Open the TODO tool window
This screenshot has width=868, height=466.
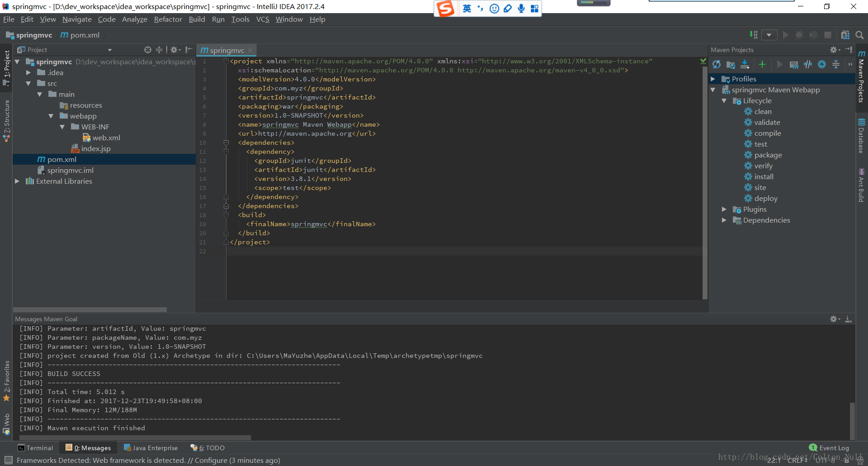[208, 448]
